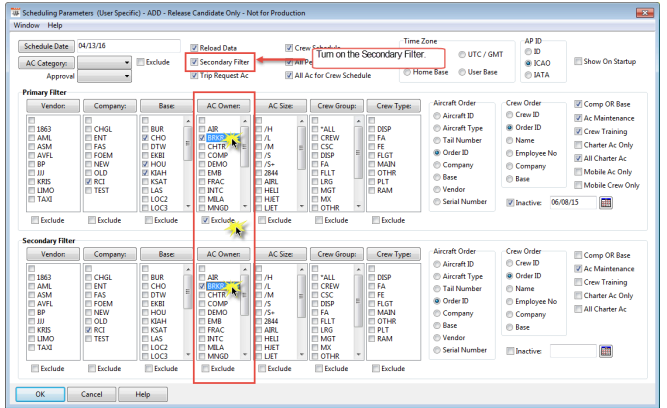Click Primary Filter Crew Group button
Viewport: 667px width, 408px height.
(x=337, y=106)
